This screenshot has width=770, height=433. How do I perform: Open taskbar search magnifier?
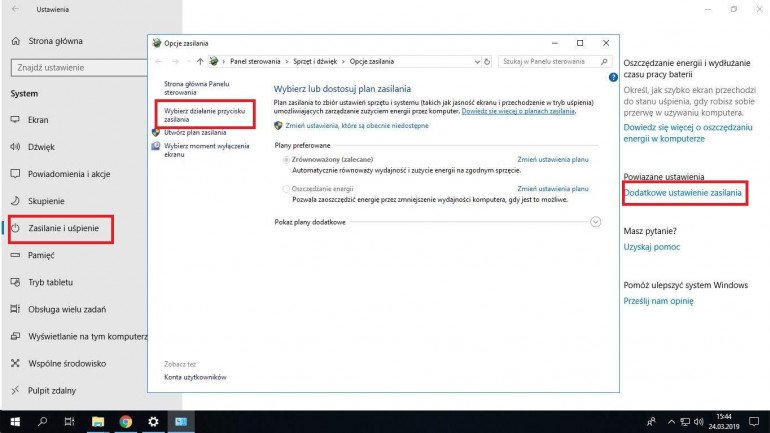click(43, 422)
